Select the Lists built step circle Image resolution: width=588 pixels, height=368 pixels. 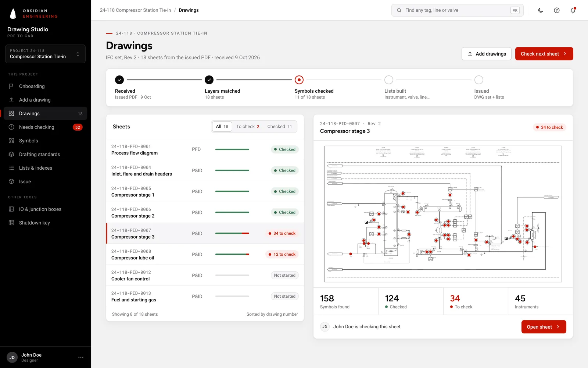[389, 80]
